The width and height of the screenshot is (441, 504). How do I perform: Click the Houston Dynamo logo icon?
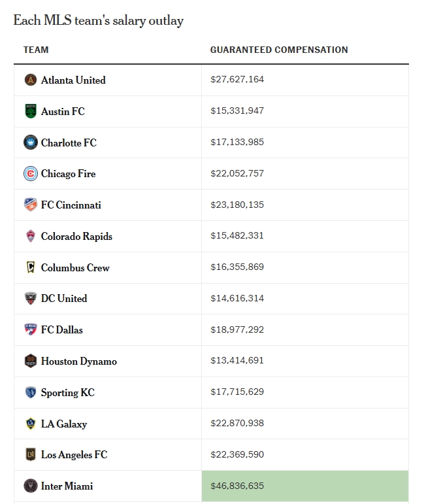pos(30,361)
